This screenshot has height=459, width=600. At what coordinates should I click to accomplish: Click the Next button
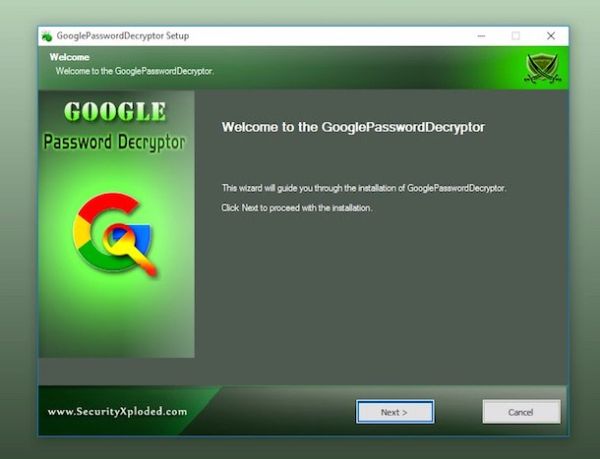pyautogui.click(x=395, y=411)
